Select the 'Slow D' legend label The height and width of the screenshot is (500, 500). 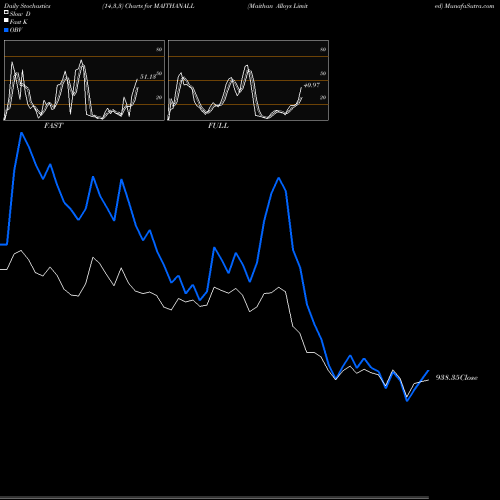point(20,14)
